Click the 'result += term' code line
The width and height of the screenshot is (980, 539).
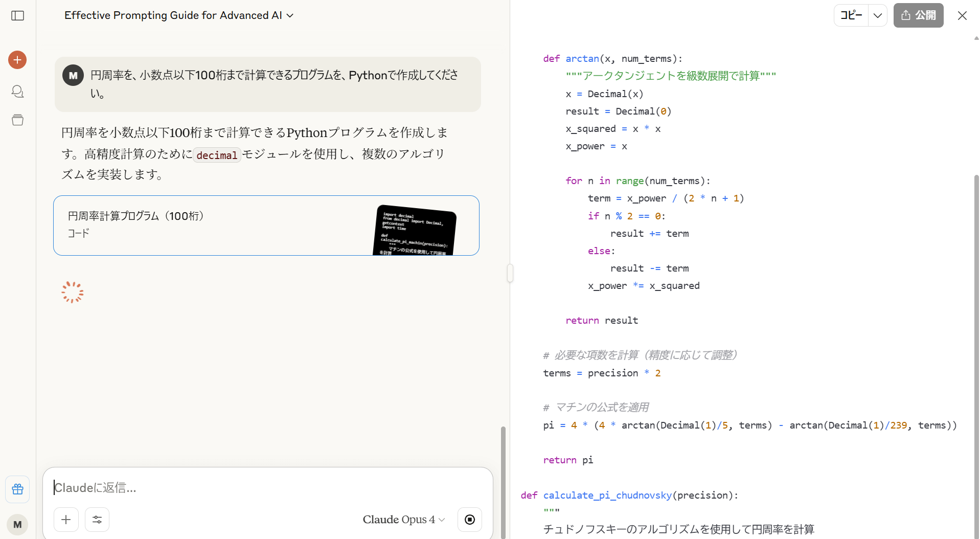click(649, 234)
